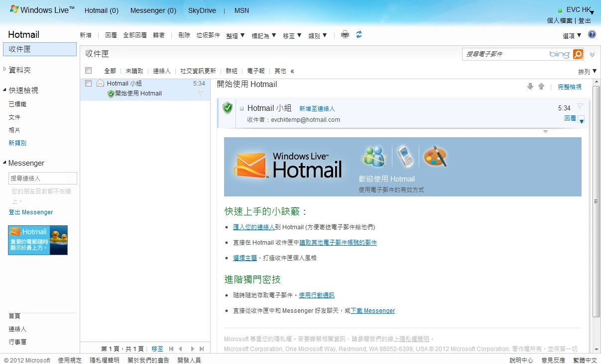Open the 移至 dropdown
Image resolution: width=601 pixels, height=364 pixels.
click(292, 35)
